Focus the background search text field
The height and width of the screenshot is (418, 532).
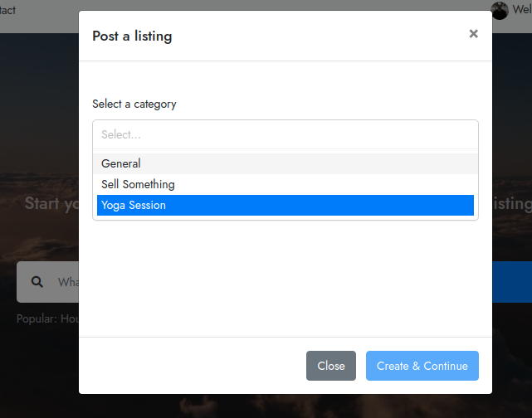pyautogui.click(x=66, y=282)
